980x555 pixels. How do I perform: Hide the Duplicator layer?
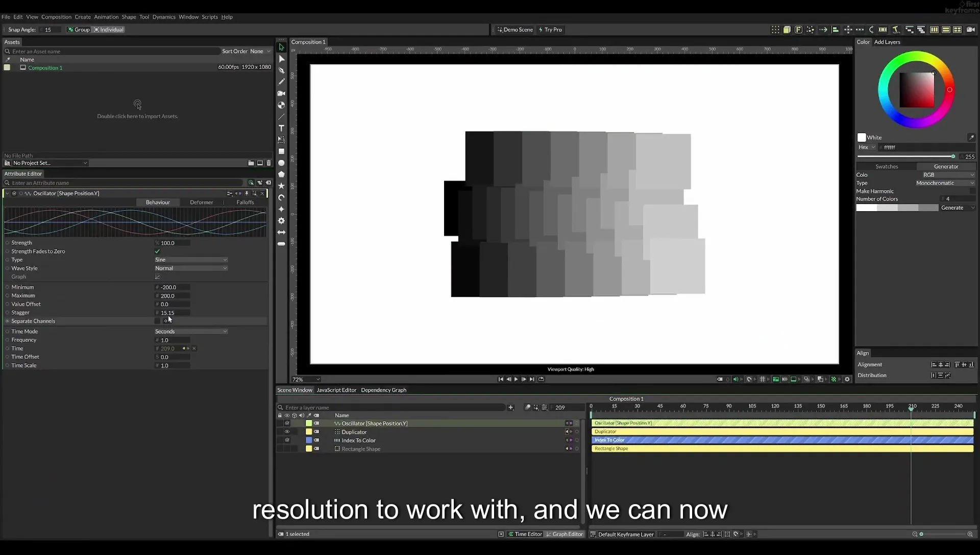click(287, 432)
